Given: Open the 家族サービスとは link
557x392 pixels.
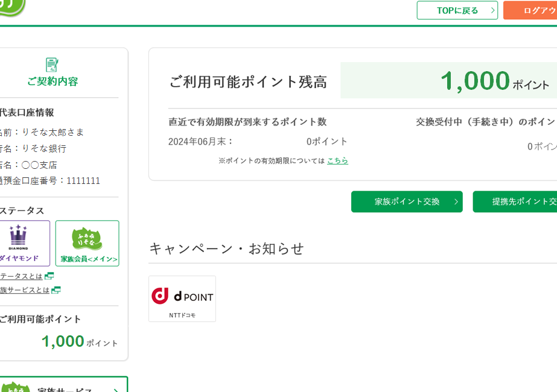Looking at the screenshot, I should coord(24,290).
